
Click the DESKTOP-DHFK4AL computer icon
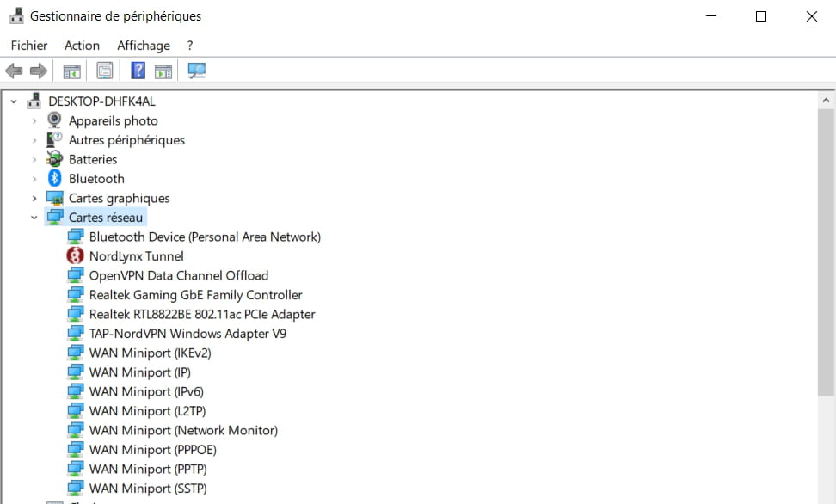(x=34, y=101)
